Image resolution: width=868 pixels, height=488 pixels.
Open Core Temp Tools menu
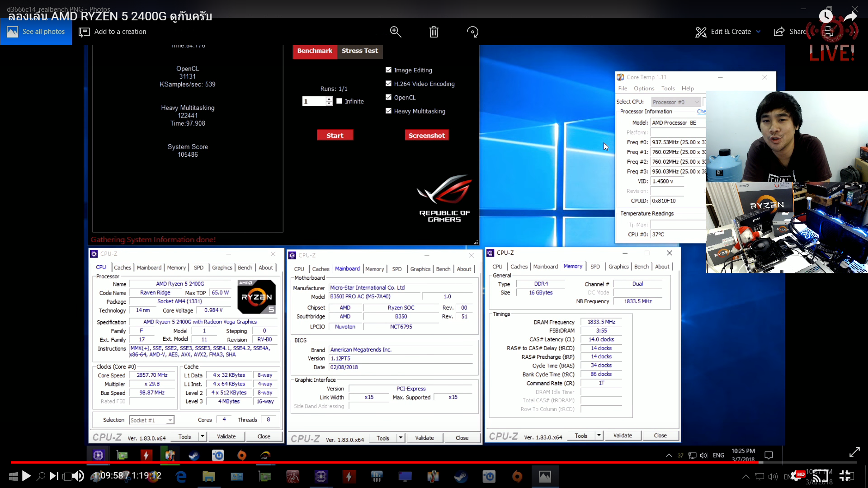(668, 89)
